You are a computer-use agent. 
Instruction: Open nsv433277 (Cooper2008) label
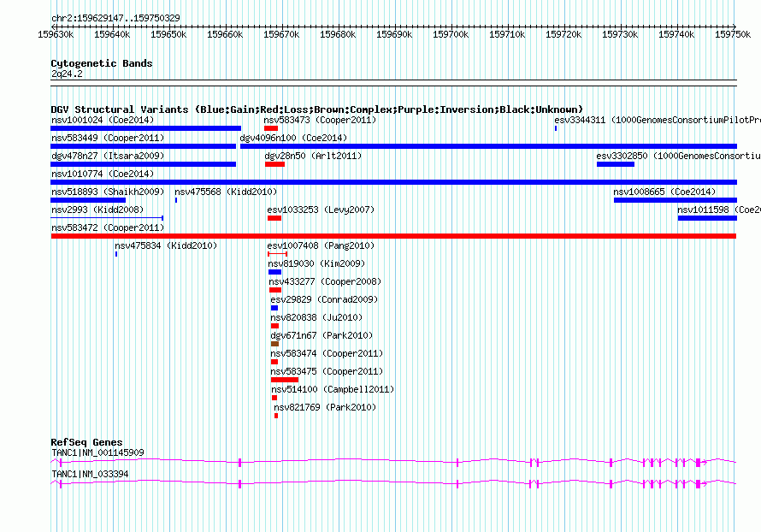coord(325,281)
